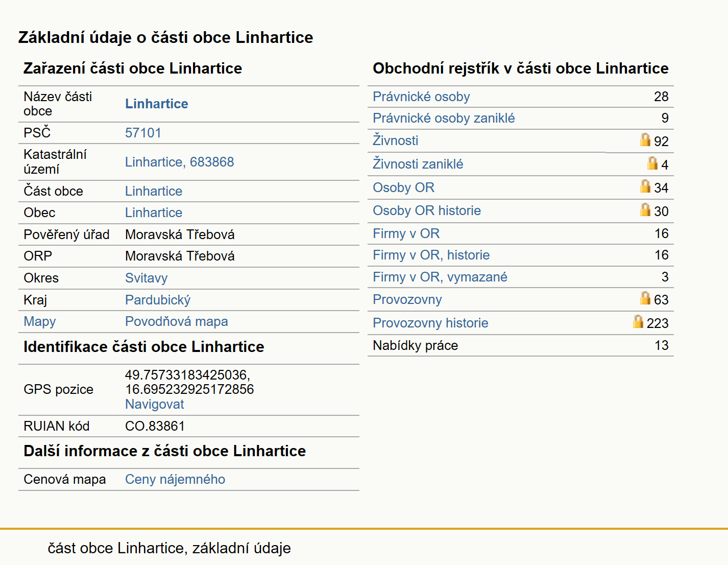View Firmy v OR, vymazané
Screen dimensions: 728x565
[x=440, y=277]
